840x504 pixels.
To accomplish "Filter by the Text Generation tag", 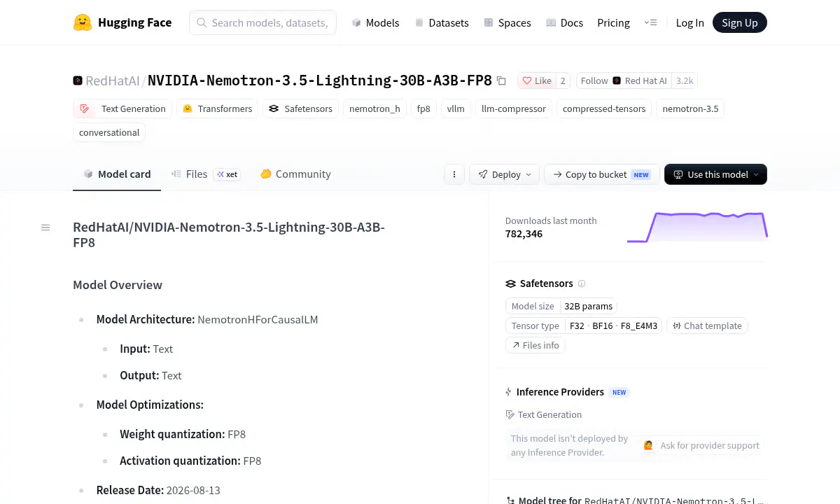I will click(122, 108).
